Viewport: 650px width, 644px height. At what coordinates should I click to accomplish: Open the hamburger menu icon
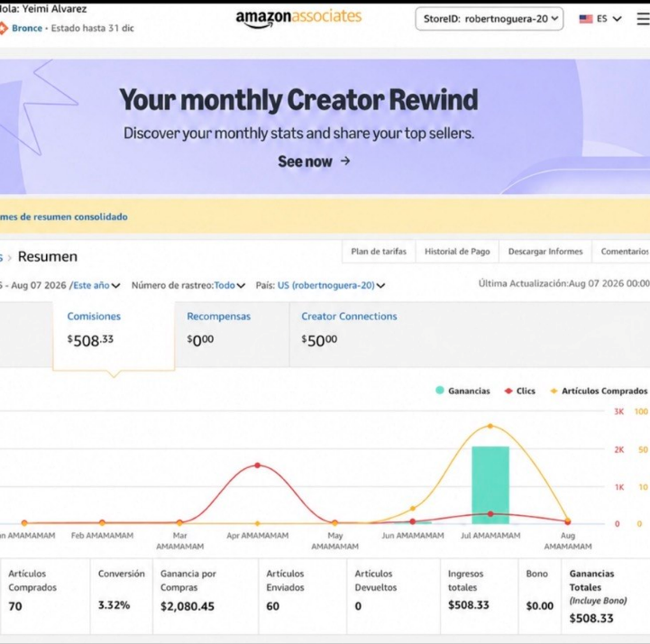(x=644, y=19)
